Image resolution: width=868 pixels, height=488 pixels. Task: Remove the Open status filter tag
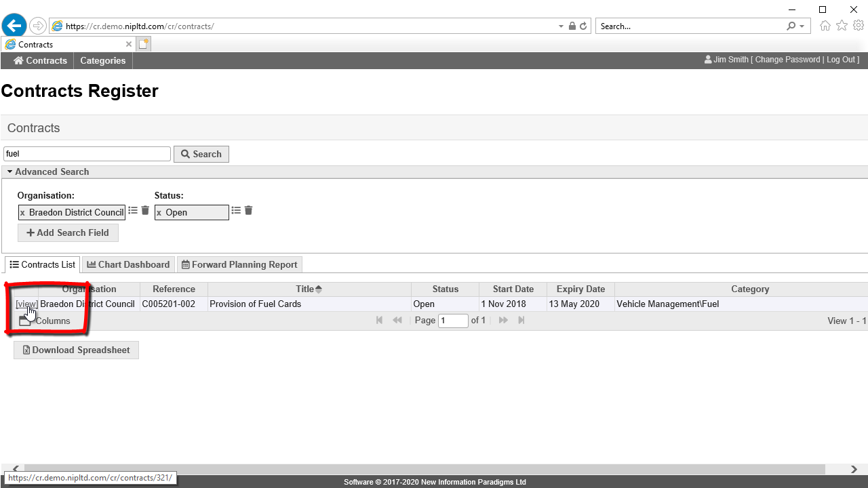pos(159,213)
